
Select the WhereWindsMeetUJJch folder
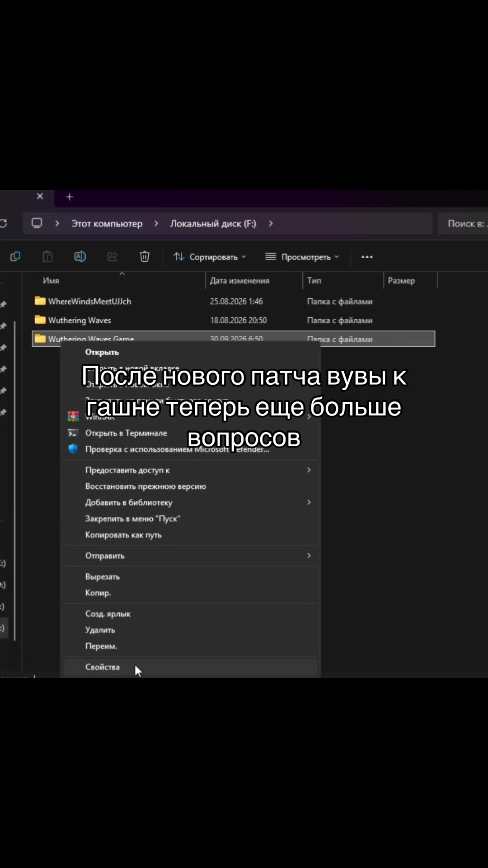tap(89, 302)
